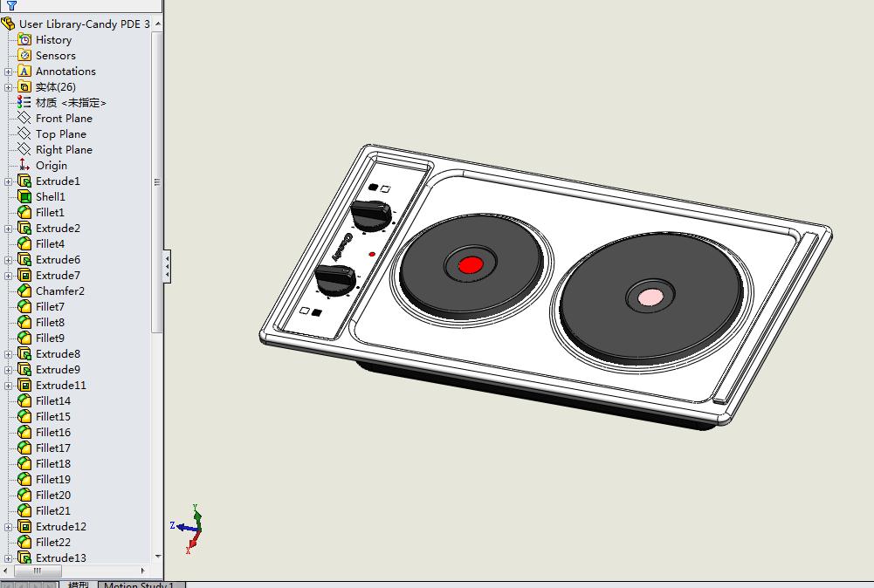Collapse the feature tree panel handle
874x588 pixels.
click(x=167, y=266)
